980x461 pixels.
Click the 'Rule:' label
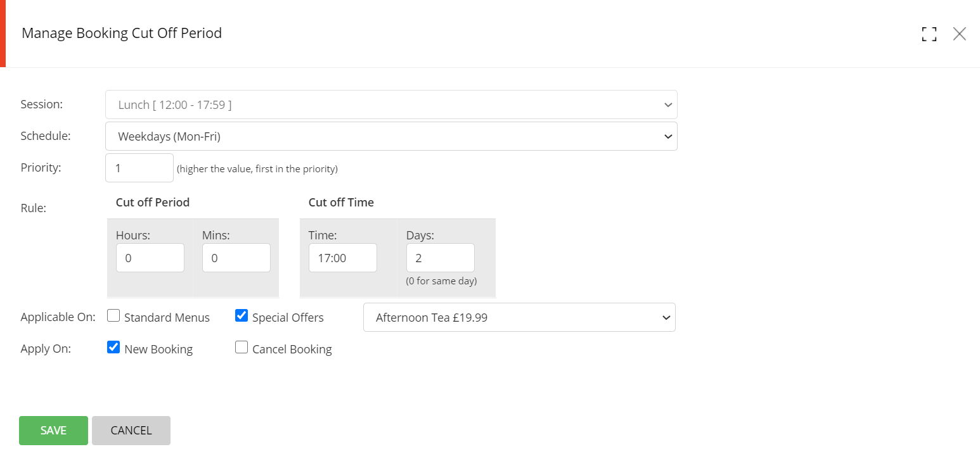(x=34, y=208)
